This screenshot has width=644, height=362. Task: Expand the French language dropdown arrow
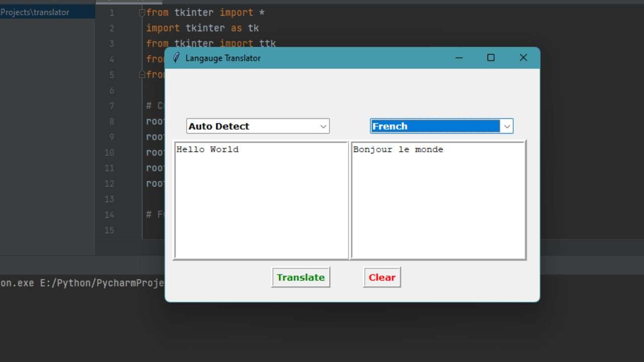coord(507,127)
